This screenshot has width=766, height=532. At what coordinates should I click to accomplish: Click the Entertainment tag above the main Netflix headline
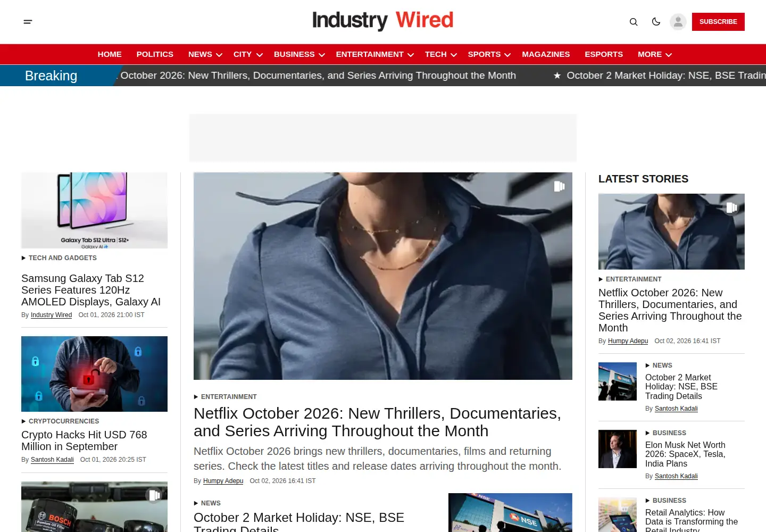click(x=229, y=397)
